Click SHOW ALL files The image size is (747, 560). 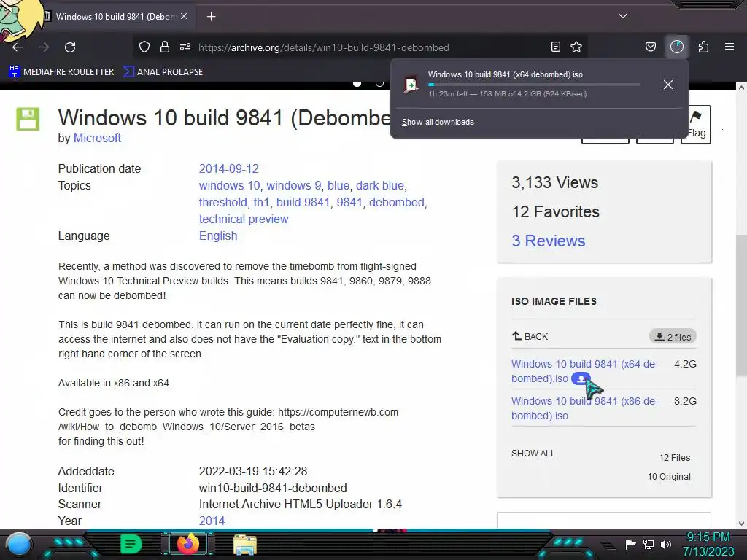pyautogui.click(x=533, y=454)
